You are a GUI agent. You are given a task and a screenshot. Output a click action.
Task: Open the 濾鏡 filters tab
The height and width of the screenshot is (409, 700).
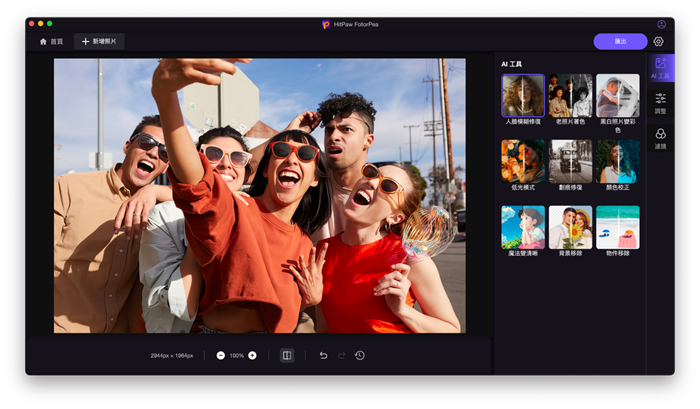(660, 138)
